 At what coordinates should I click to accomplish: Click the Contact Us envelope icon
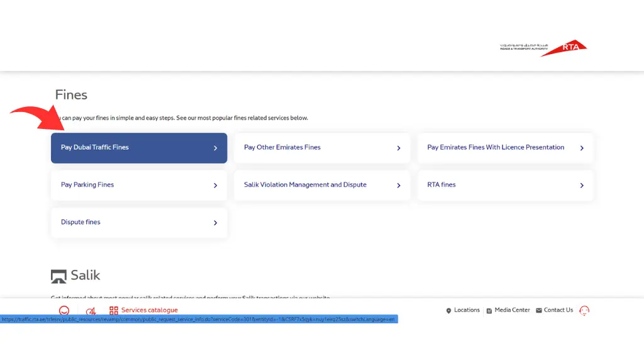(x=539, y=310)
